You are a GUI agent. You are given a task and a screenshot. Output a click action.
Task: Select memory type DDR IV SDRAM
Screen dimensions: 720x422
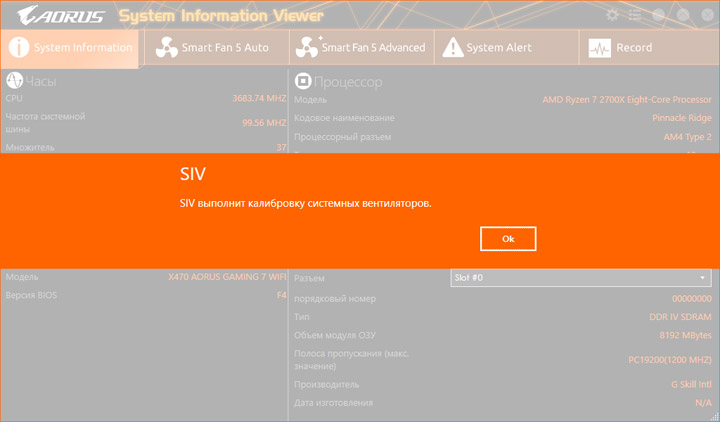pyautogui.click(x=680, y=317)
